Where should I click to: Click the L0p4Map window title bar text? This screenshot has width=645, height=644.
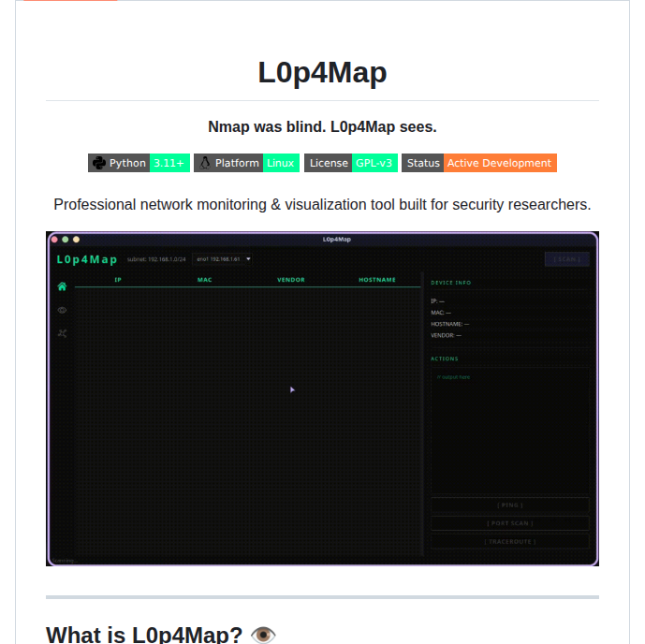[336, 240]
